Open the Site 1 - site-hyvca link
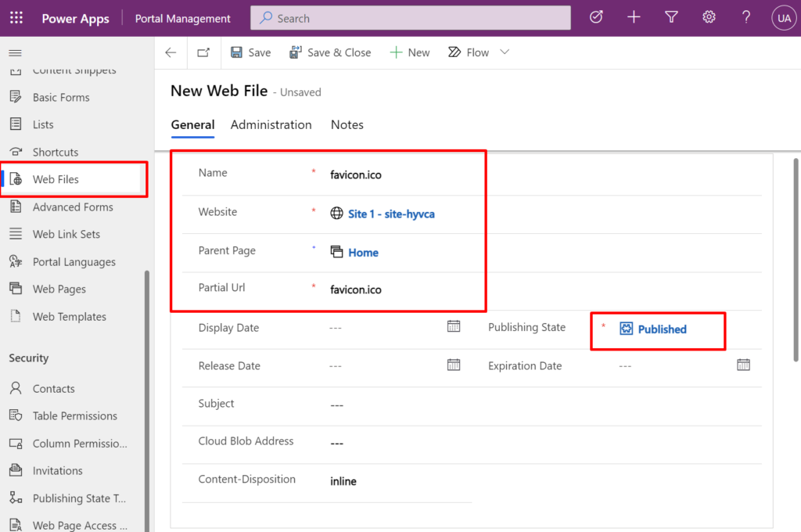 [x=391, y=214]
